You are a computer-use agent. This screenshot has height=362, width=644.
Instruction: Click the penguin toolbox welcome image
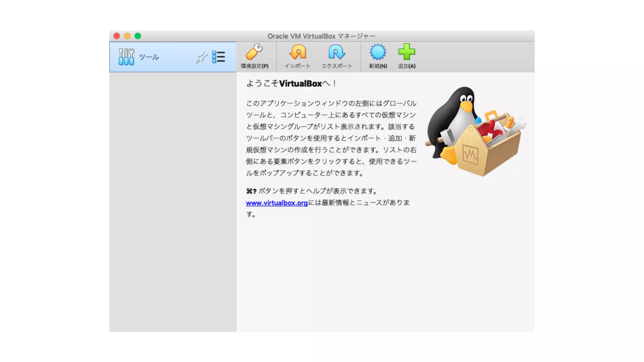point(475,131)
